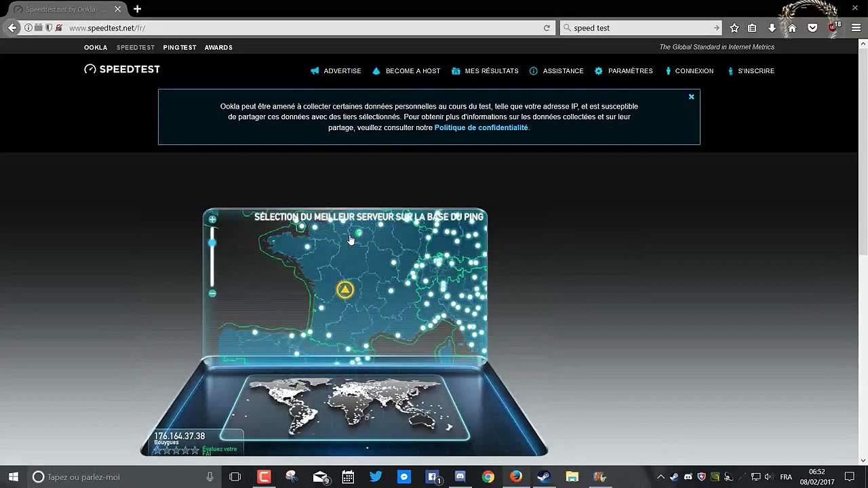Click the Speedtest logo
868x488 pixels.
pos(122,69)
